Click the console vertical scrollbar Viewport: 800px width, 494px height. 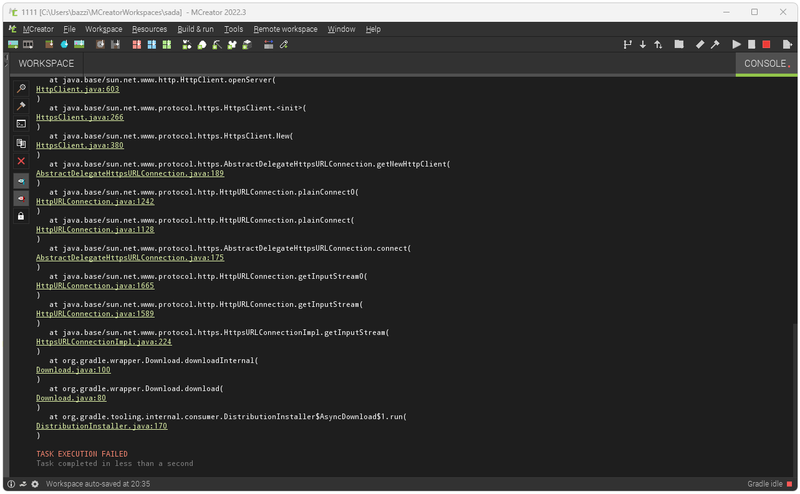[795, 400]
